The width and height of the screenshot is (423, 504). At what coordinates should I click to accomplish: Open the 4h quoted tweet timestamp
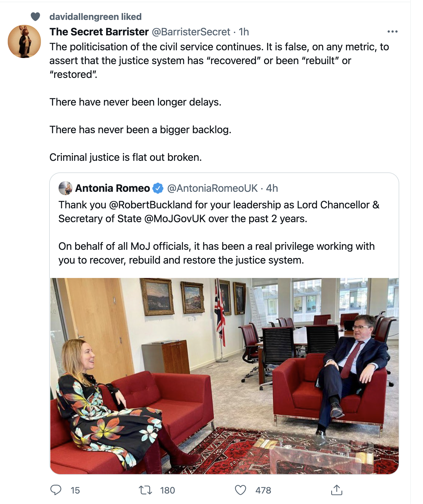272,188
